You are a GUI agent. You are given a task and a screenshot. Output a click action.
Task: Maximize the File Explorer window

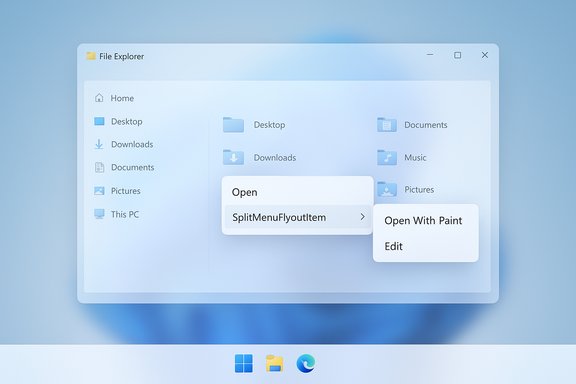click(457, 55)
